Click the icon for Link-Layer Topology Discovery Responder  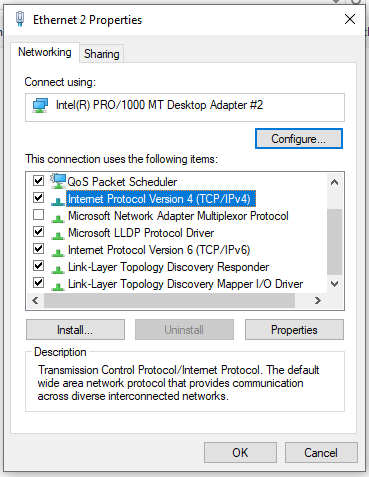coord(58,269)
